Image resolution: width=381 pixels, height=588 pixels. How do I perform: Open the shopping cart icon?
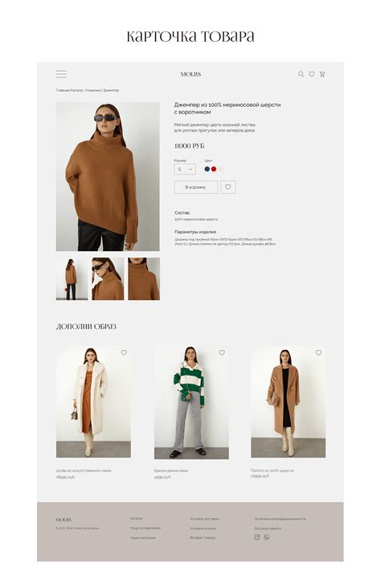(322, 74)
